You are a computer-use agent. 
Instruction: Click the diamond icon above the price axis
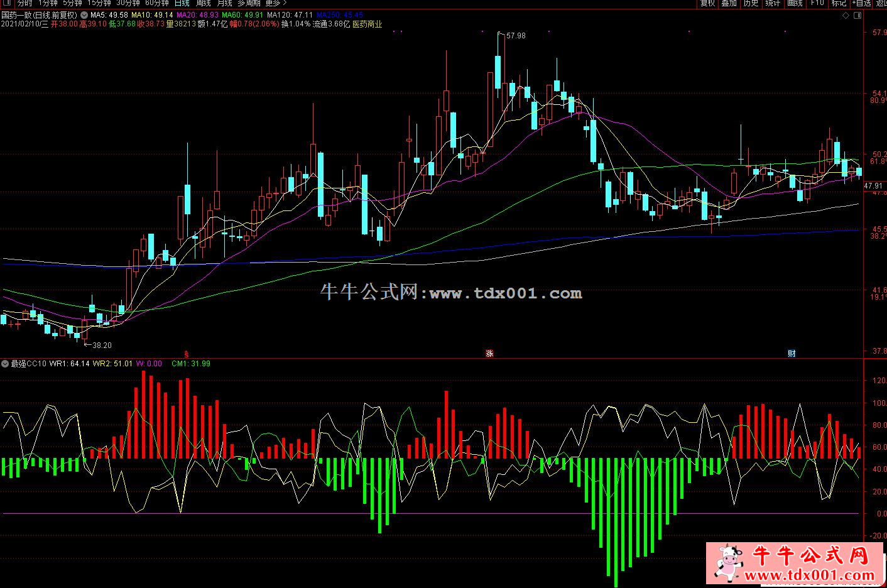click(846, 16)
